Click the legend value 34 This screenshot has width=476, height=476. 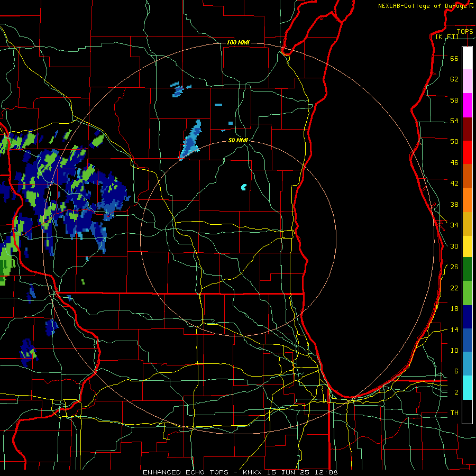click(454, 225)
